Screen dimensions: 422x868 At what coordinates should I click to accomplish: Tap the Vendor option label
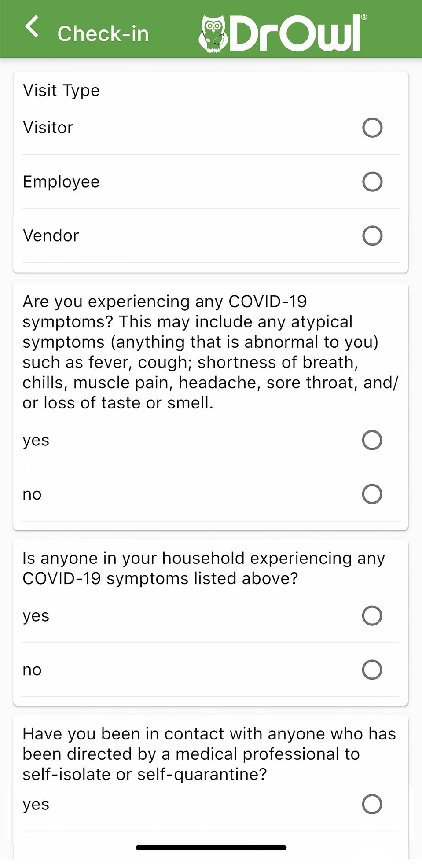point(51,236)
